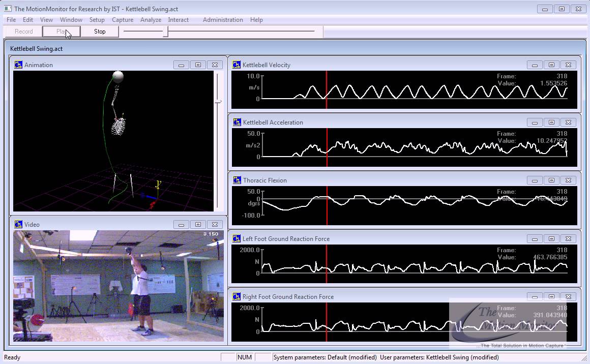The image size is (590, 364).
Task: Close the Thoracic Flexion graph
Action: (568, 180)
